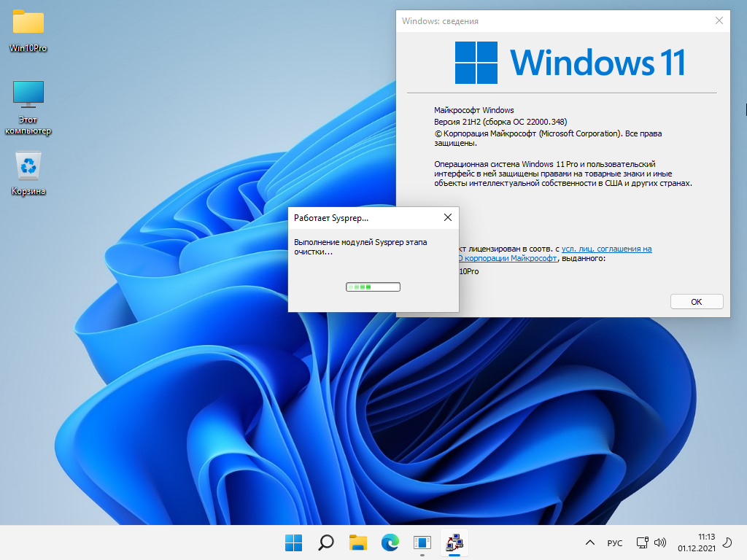Open notifications moon icon in tray
The height and width of the screenshot is (560, 747).
727,542
